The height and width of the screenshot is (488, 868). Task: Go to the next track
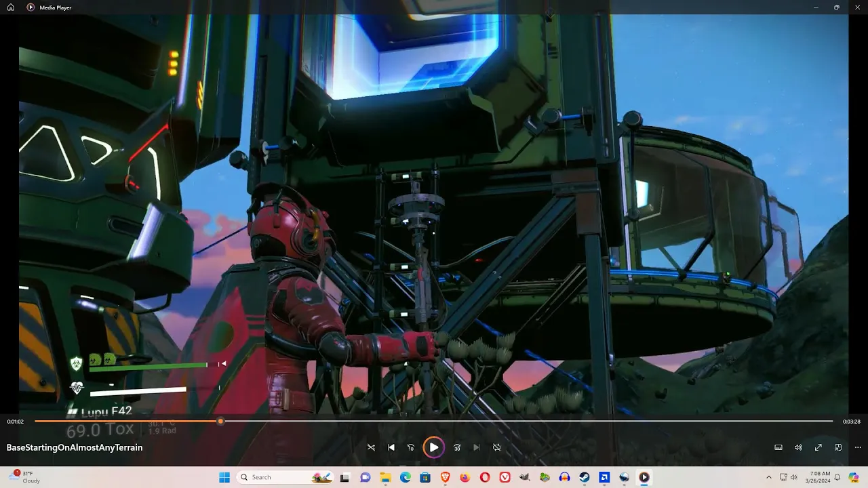pyautogui.click(x=476, y=447)
